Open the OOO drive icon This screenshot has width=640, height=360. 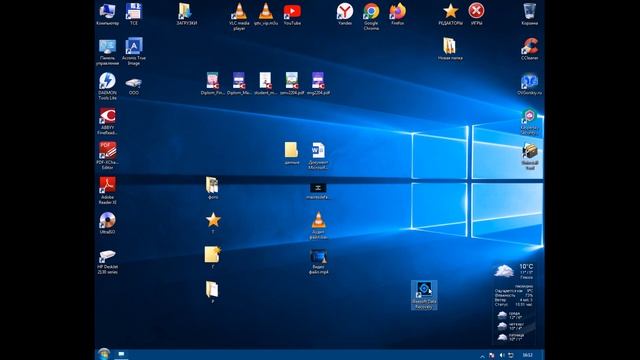click(133, 86)
